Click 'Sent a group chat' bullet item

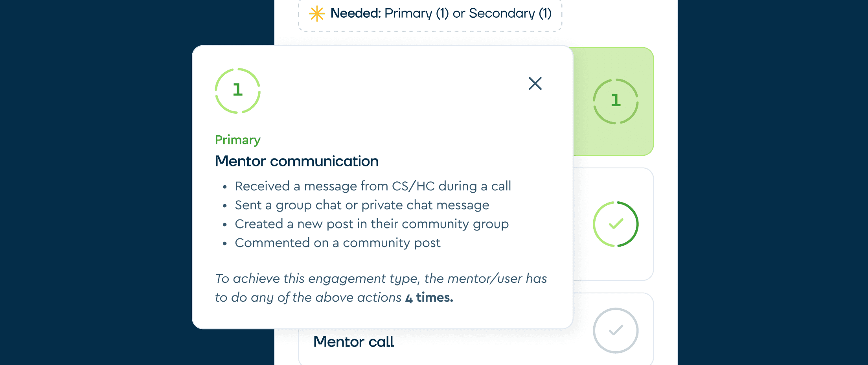(x=362, y=205)
